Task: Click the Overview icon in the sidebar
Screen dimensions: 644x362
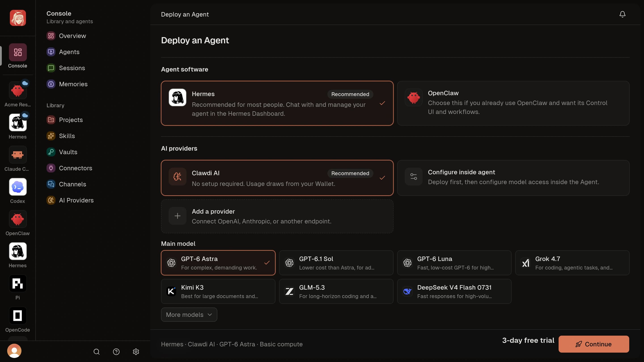Action: tap(51, 36)
